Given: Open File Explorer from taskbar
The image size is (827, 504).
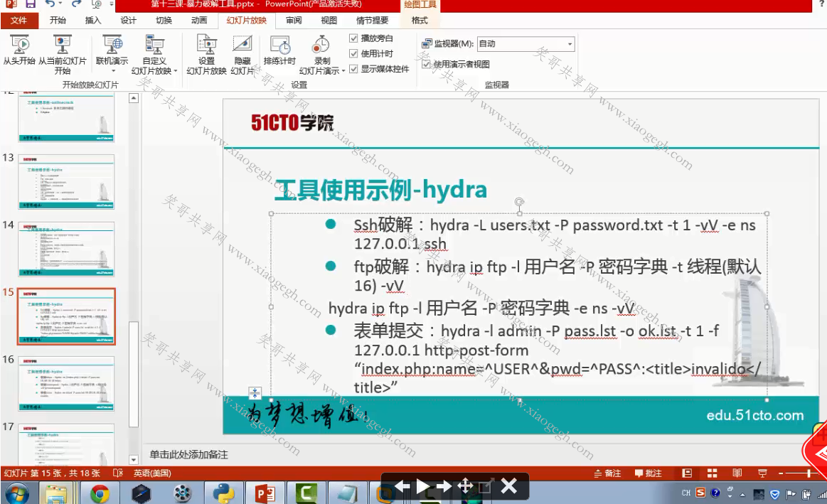Looking at the screenshot, I should point(56,494).
